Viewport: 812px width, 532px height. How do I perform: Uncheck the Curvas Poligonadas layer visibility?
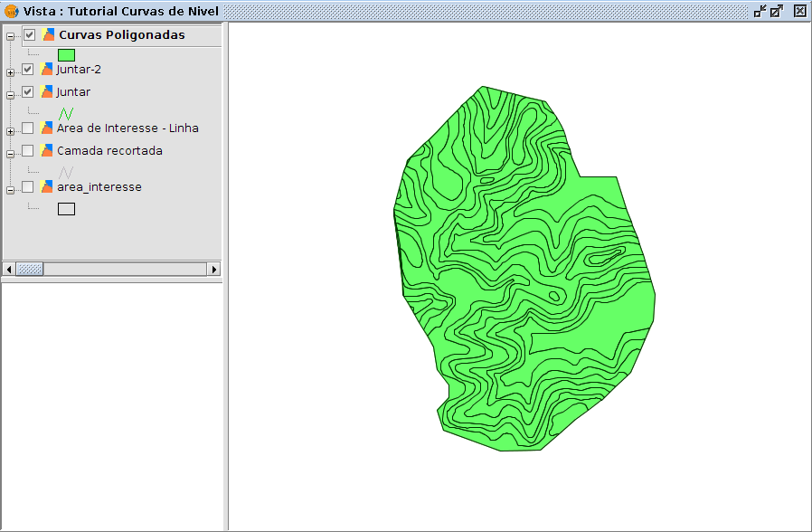click(30, 35)
